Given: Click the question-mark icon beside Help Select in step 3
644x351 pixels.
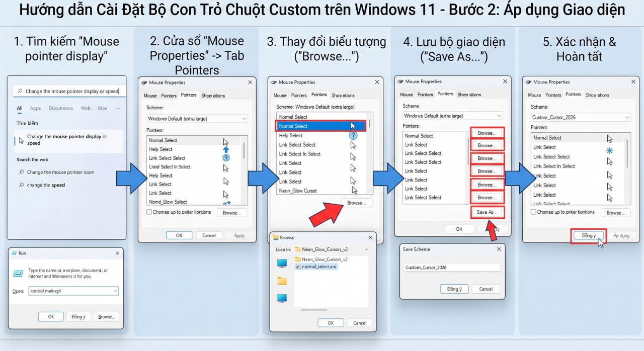Looking at the screenshot, I should coord(353,135).
